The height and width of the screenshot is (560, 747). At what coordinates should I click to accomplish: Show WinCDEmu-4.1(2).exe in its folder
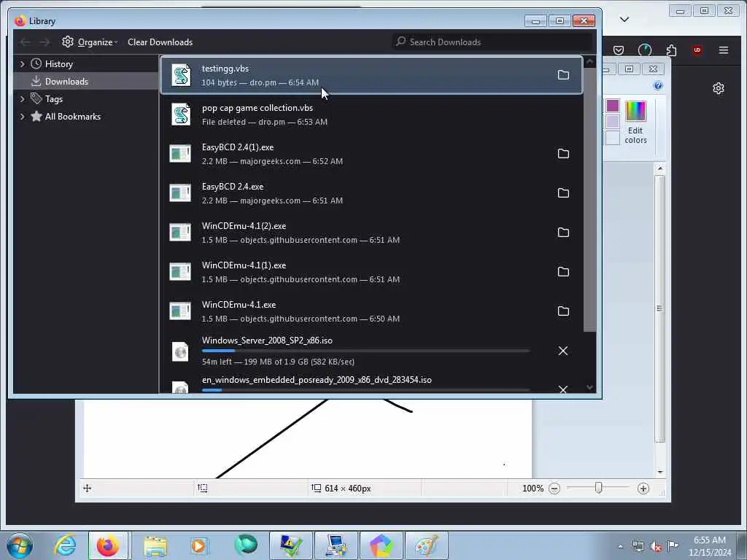tap(563, 233)
